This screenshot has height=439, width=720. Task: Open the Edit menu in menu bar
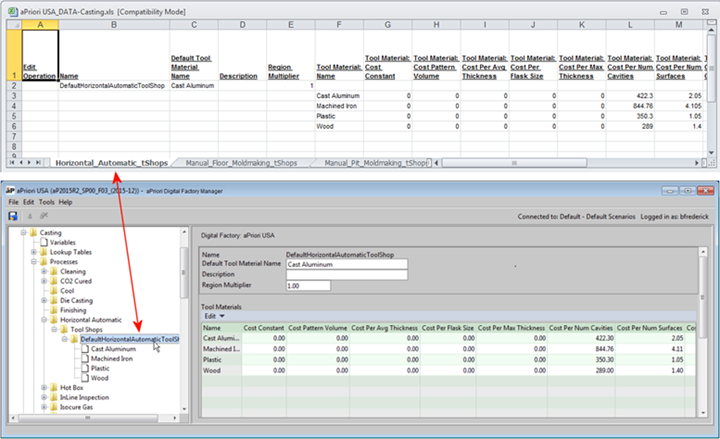coord(28,202)
